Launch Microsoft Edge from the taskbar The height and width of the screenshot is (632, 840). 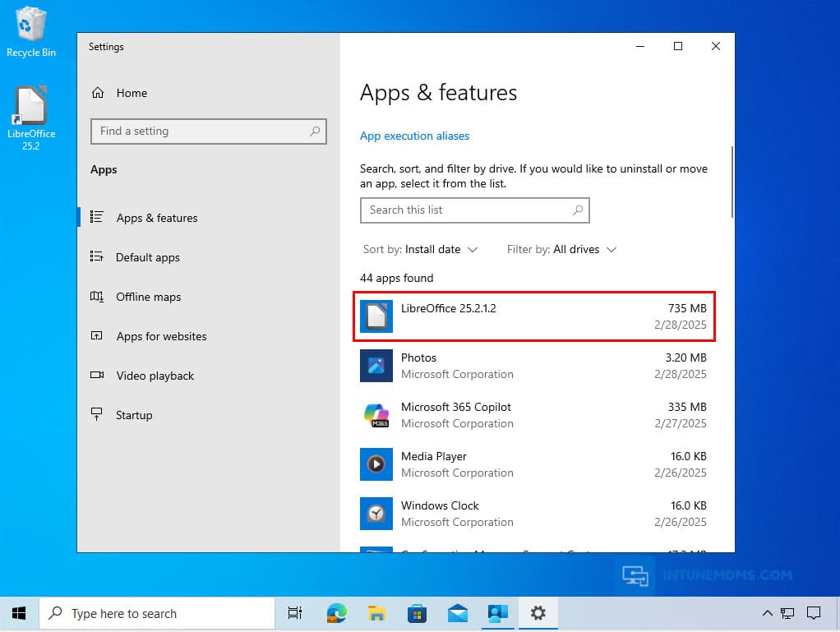(x=336, y=613)
